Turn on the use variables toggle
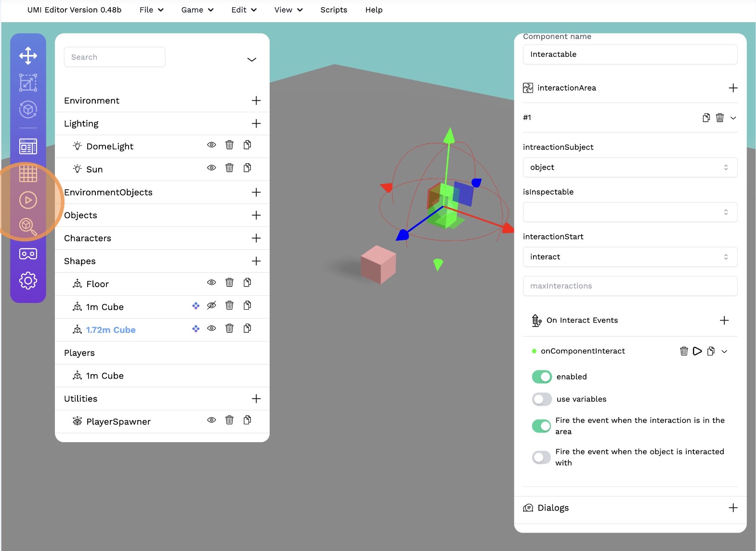This screenshot has height=551, width=756. click(x=542, y=399)
